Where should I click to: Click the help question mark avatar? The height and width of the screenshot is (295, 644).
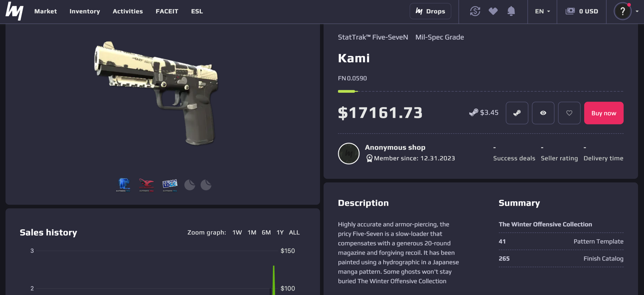pyautogui.click(x=623, y=11)
